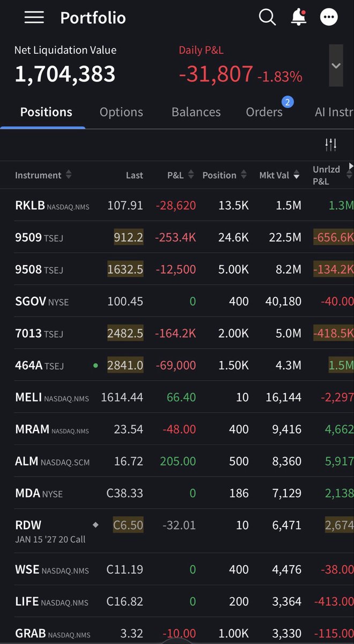Tap MELI last price 1614.44
The width and height of the screenshot is (354, 644).
(122, 397)
